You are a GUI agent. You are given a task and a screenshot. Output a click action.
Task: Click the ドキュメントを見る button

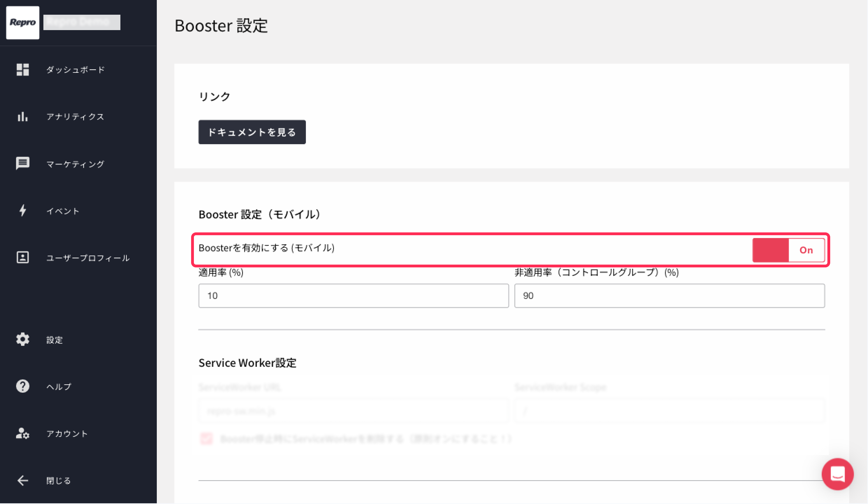(252, 132)
